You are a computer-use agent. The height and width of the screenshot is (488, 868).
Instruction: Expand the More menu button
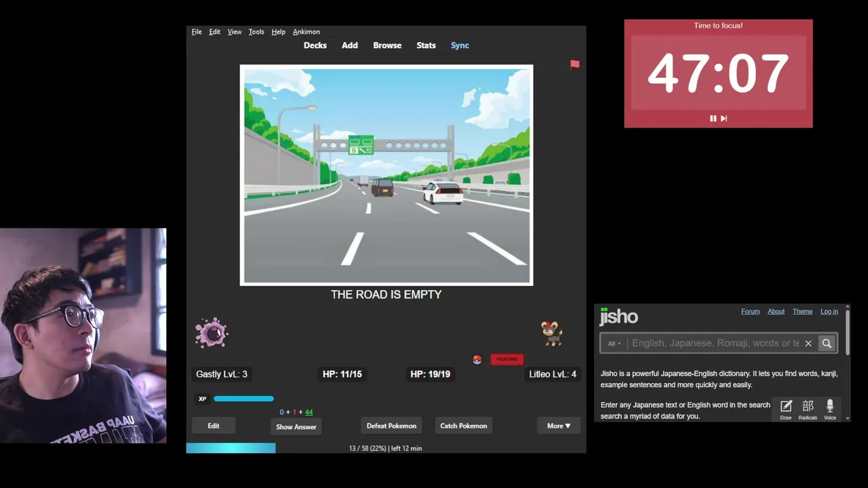[x=559, y=426]
